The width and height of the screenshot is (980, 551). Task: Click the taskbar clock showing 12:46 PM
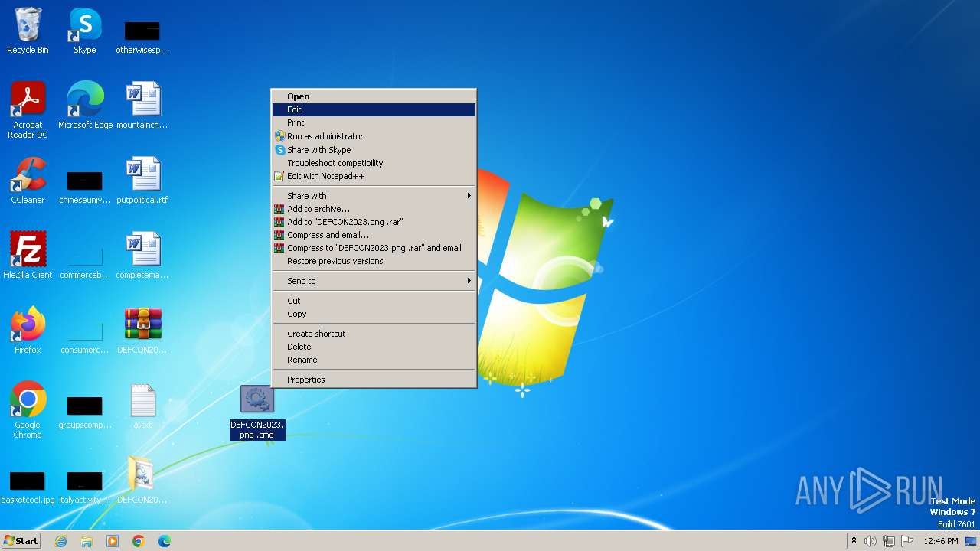[941, 541]
